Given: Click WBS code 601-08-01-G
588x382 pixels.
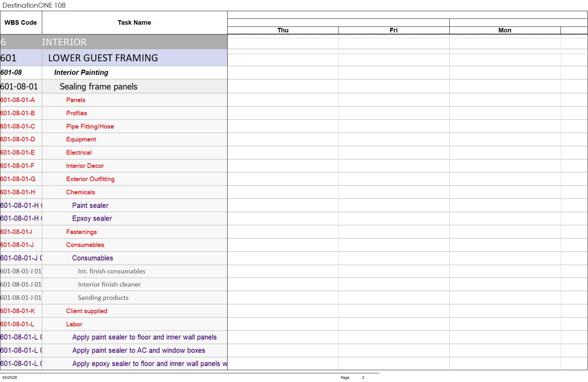Looking at the screenshot, I should point(18,179).
